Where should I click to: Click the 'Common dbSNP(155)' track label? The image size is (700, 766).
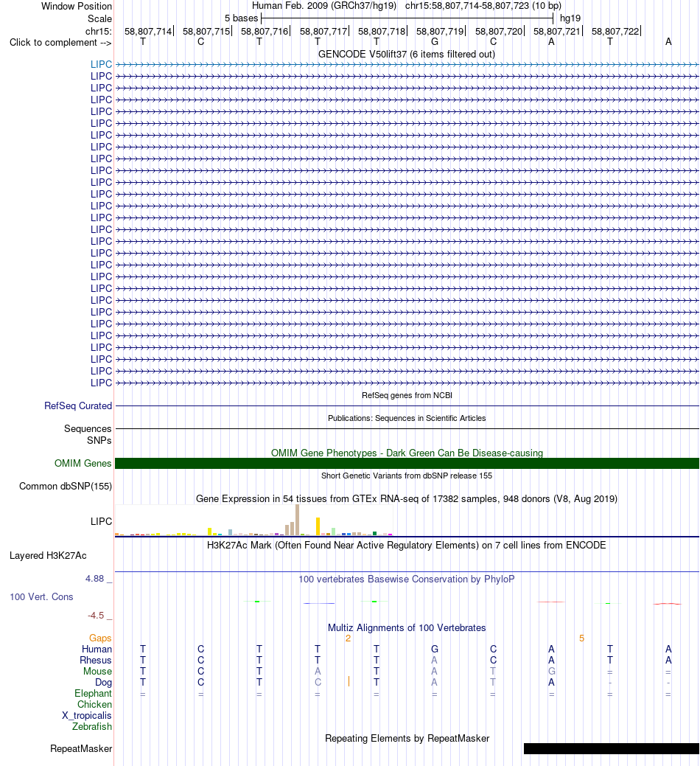pos(66,487)
